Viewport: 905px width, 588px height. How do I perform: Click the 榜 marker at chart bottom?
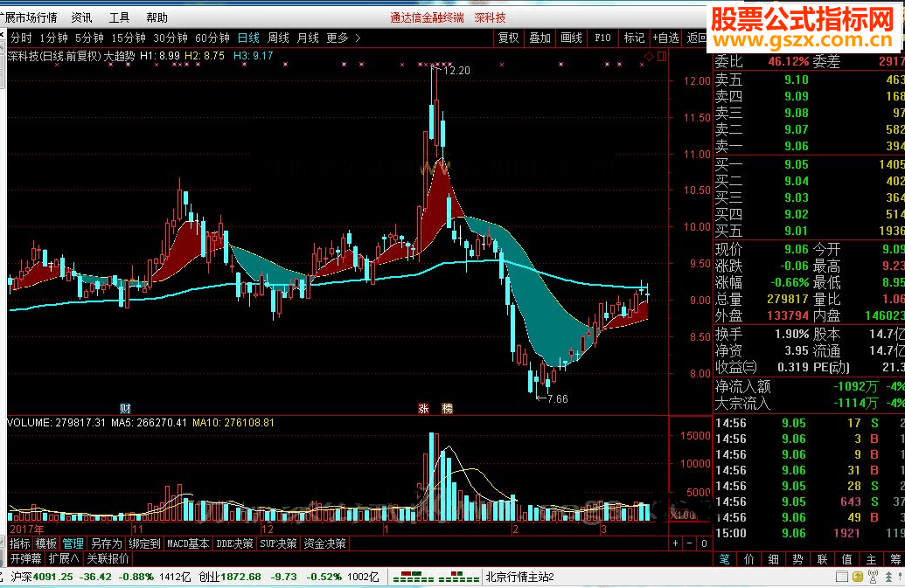pos(448,408)
